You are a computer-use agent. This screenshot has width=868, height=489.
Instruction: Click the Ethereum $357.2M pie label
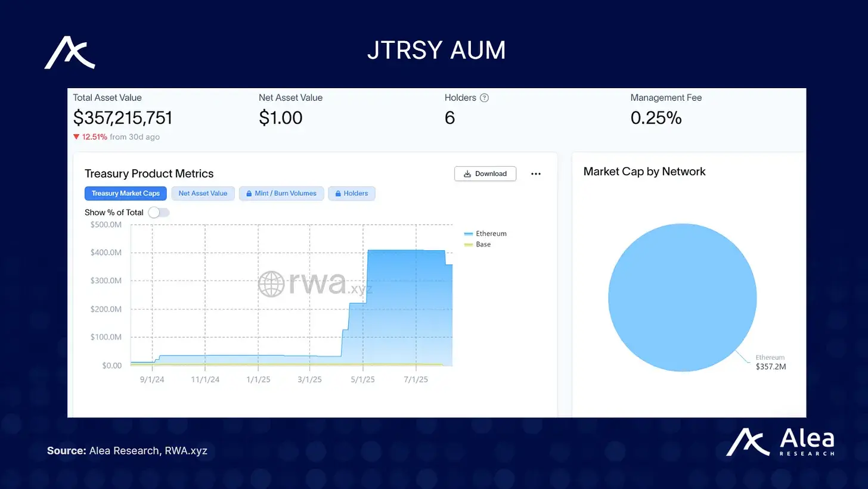coord(771,362)
